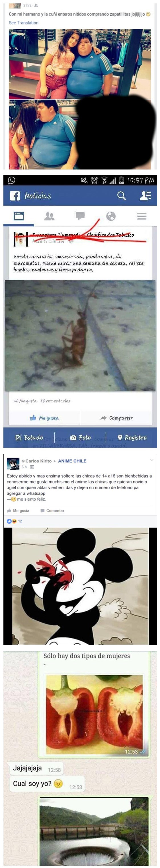This screenshot has width=160, height=868.
Task: Open the 12 reactions count
Action: (15, 521)
